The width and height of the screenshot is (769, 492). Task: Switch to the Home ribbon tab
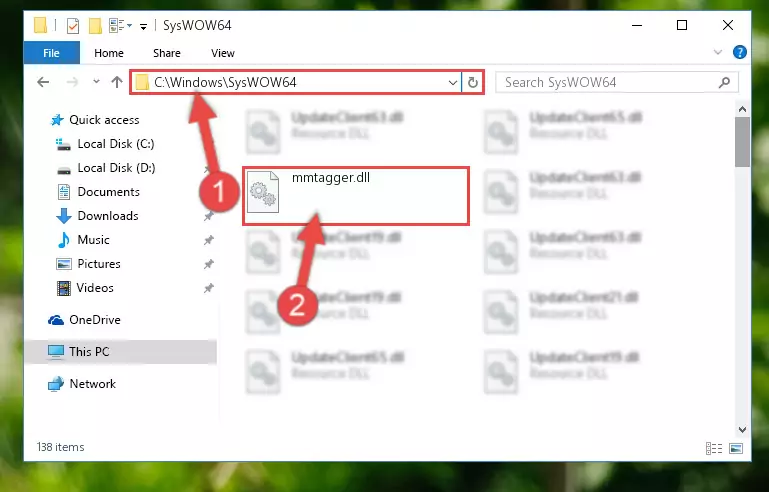(x=108, y=53)
